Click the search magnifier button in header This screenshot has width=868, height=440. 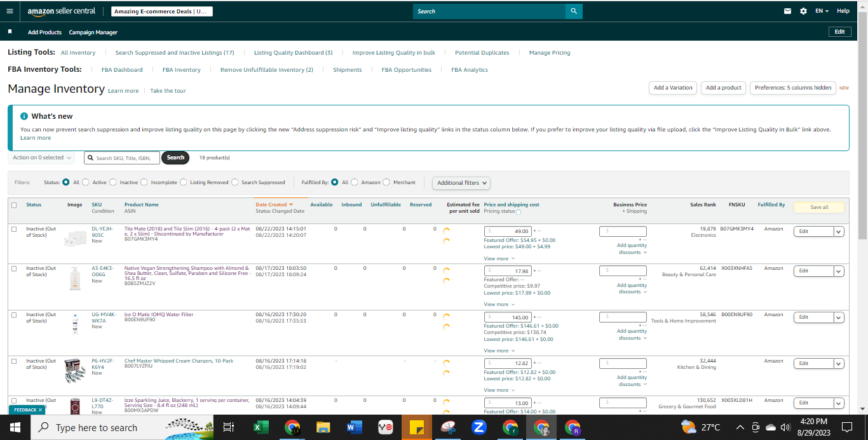(x=574, y=11)
